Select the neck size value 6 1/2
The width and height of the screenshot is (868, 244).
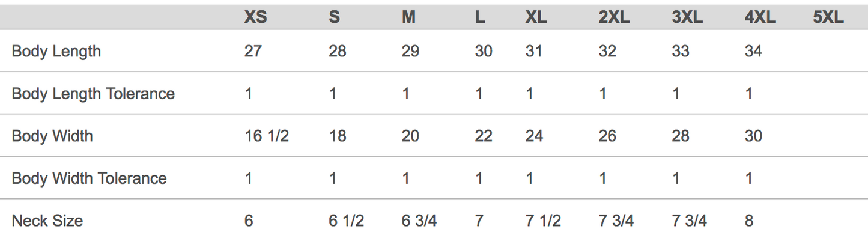(x=346, y=221)
